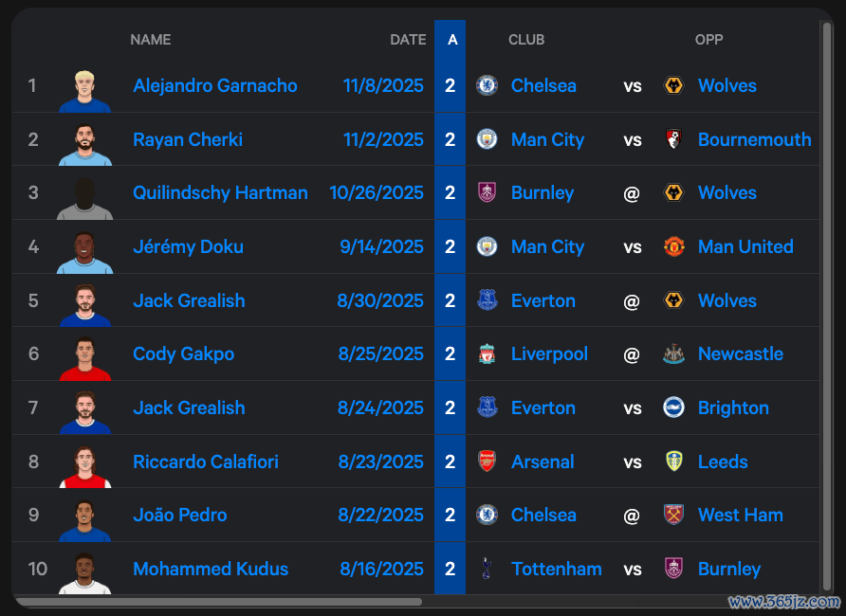Open Alejandro Garnacho's player link
Image resolution: width=846 pixels, height=616 pixels.
coord(215,86)
